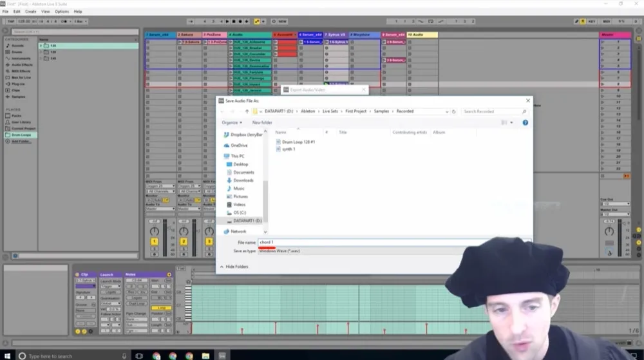Open Master Out dropdown
The image size is (644, 360).
615,214
